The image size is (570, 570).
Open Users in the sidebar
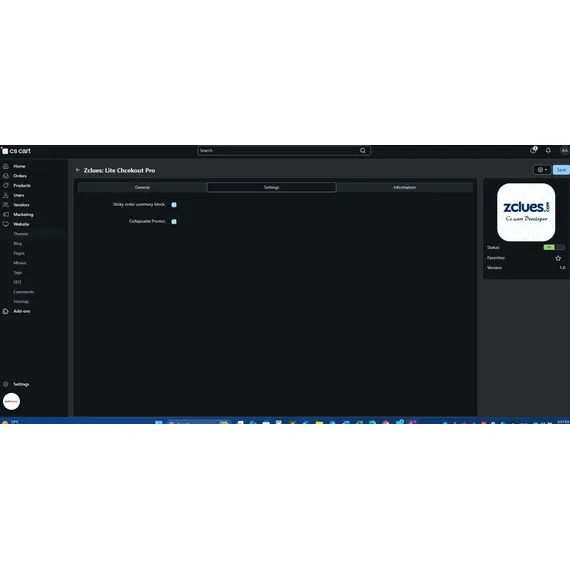click(19, 195)
